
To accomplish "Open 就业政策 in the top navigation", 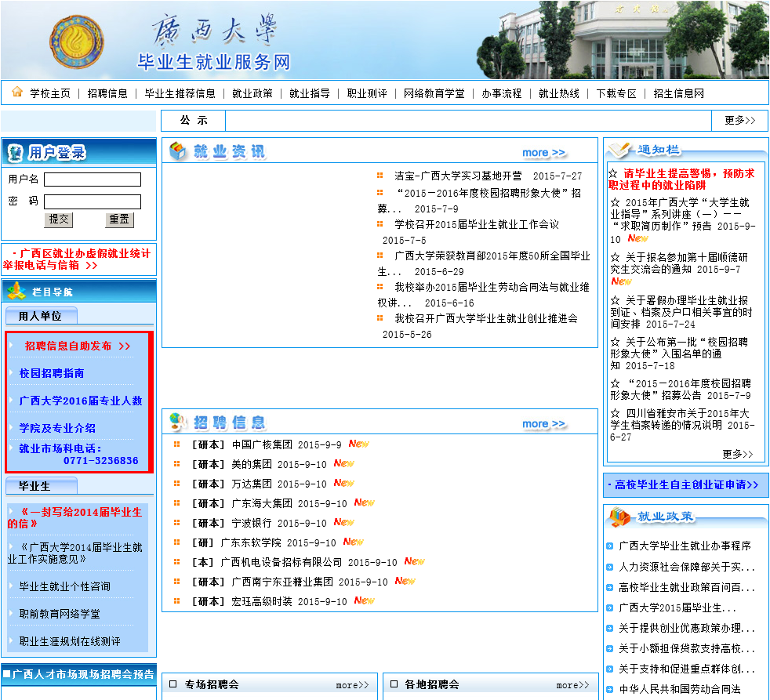I will click(x=252, y=93).
